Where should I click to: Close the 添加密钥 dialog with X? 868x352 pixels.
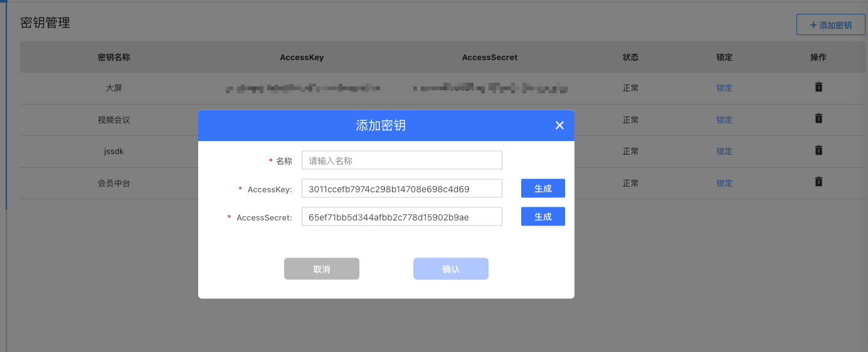tap(559, 125)
